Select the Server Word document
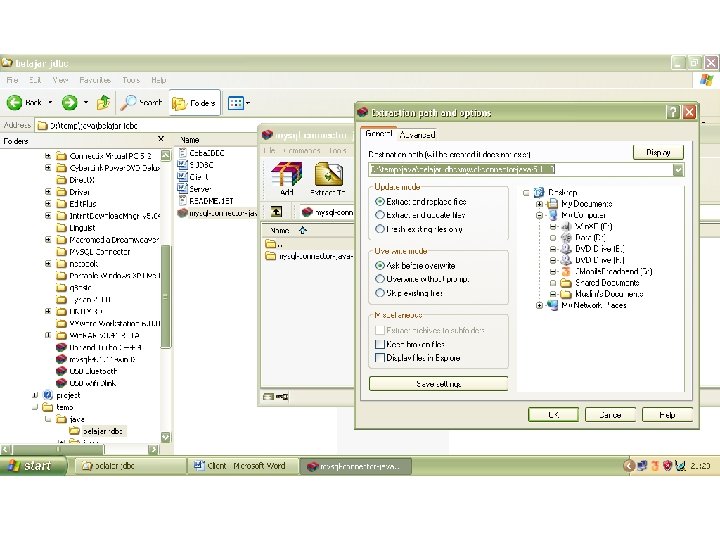The image size is (720, 540). [x=194, y=189]
